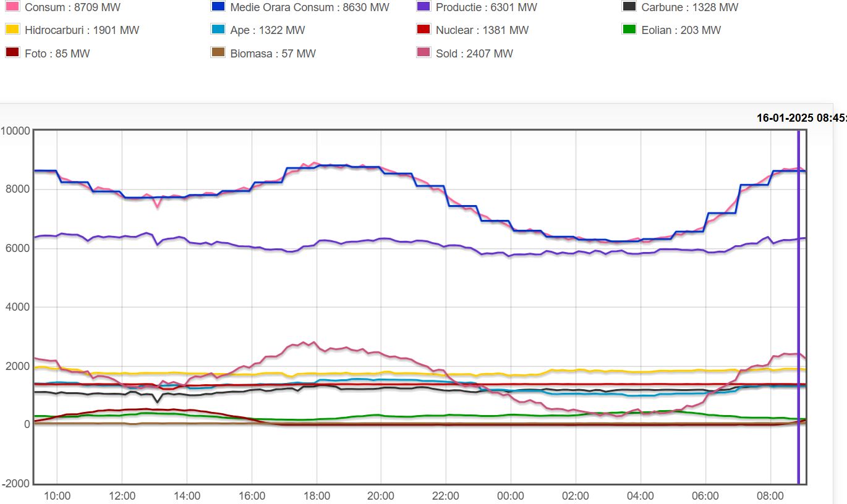Screen dimensions: 847x504
Task: Click the 'Hidrocarburi : 1901 MW' legend text
Action: pos(82,30)
